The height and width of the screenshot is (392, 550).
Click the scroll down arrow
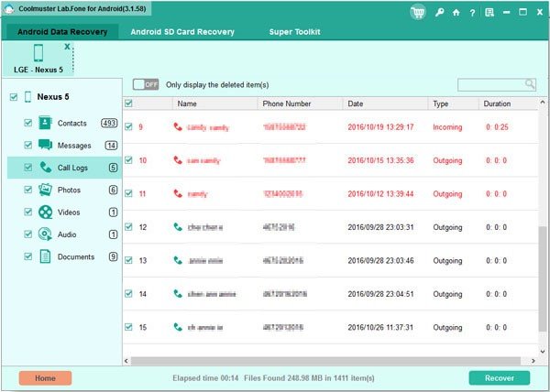point(543,351)
